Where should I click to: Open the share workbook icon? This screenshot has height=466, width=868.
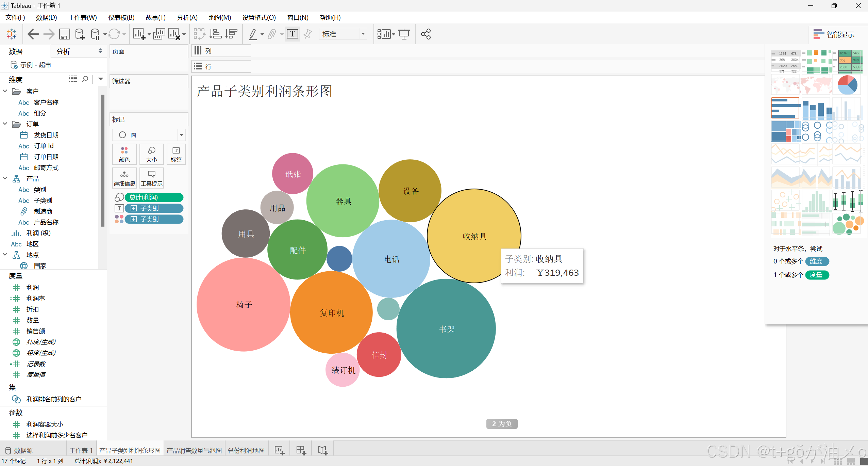(425, 34)
